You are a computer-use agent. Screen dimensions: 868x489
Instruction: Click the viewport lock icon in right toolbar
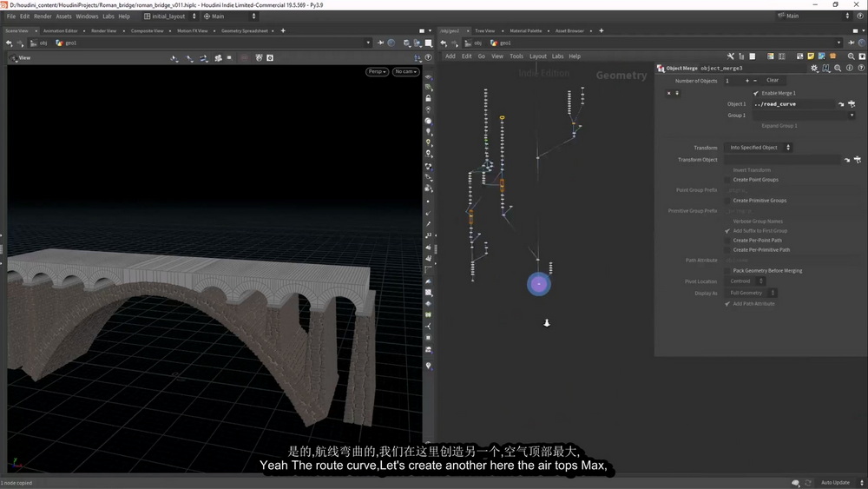[x=428, y=98]
